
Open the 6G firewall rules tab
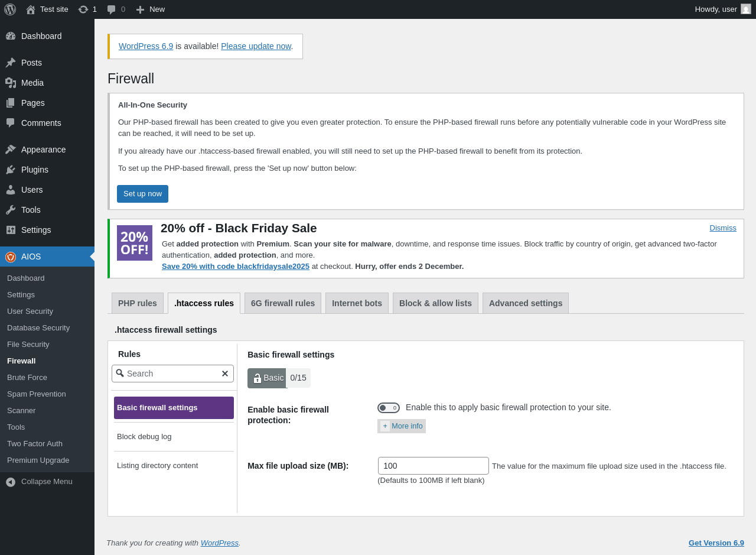[283, 303]
